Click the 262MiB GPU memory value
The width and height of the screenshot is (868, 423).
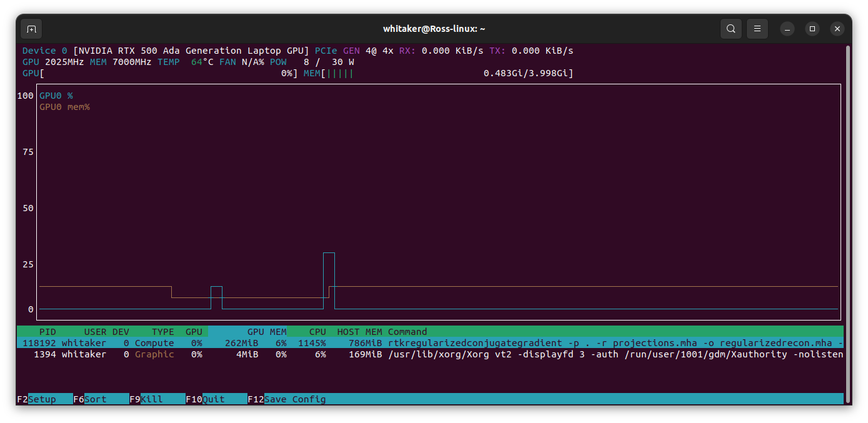coord(242,343)
